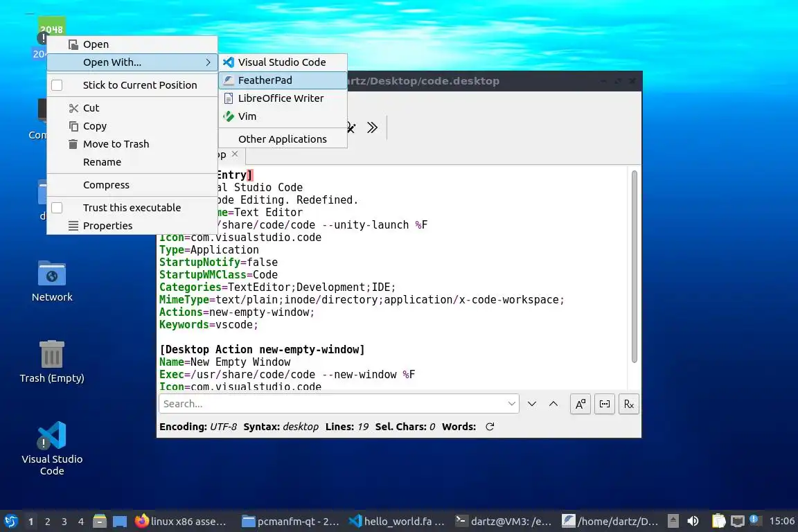Image resolution: width=798 pixels, height=532 pixels.
Task: Toggle the Trust this executable checkbox
Action: pos(57,208)
